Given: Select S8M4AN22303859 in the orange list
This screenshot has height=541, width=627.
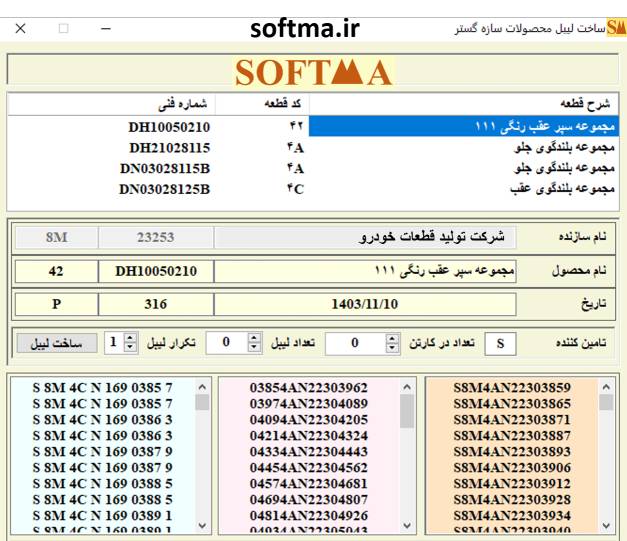Looking at the screenshot, I should point(511,387).
